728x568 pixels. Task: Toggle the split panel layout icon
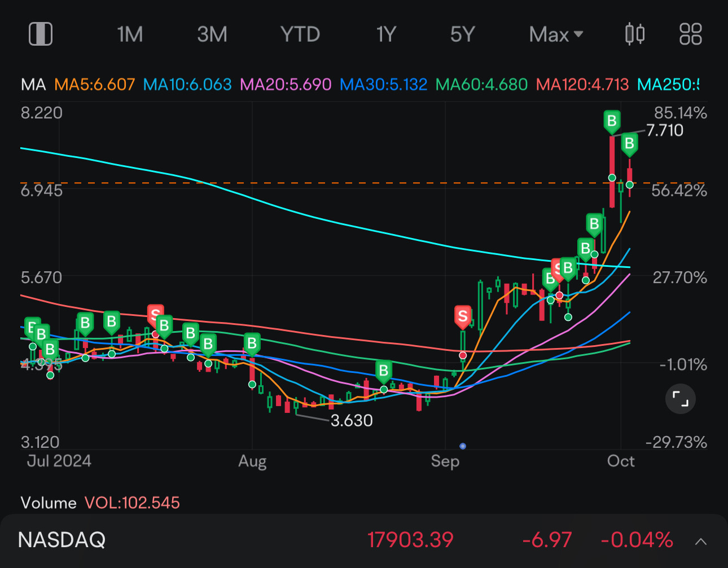pos(41,34)
